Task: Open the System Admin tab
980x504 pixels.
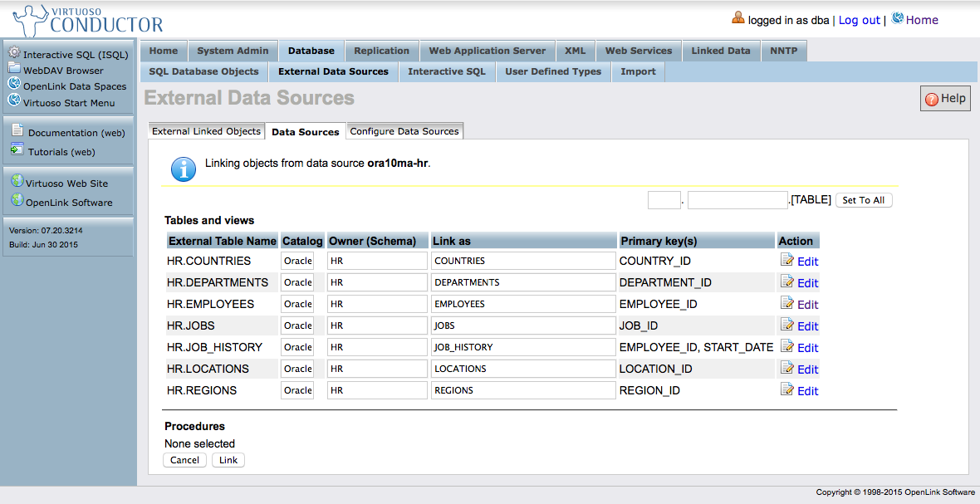Action: 233,51
